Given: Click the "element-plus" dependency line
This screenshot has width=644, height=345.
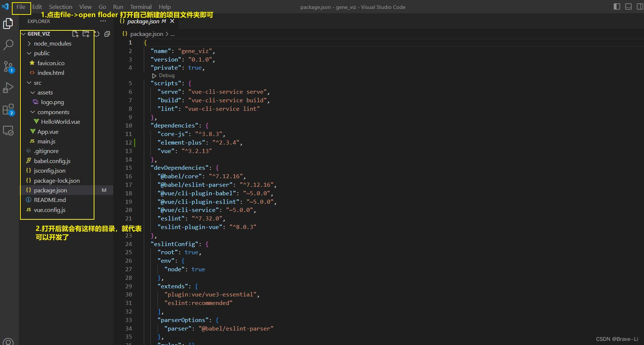Looking at the screenshot, I should (x=200, y=143).
